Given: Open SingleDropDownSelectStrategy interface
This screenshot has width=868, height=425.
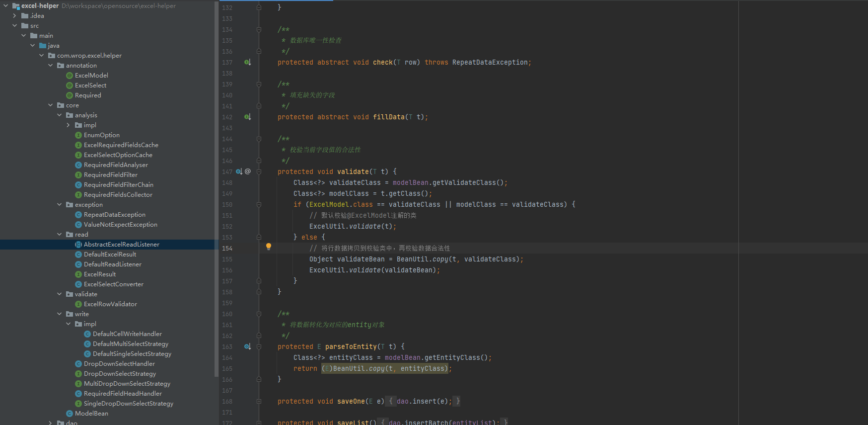Looking at the screenshot, I should (129, 404).
